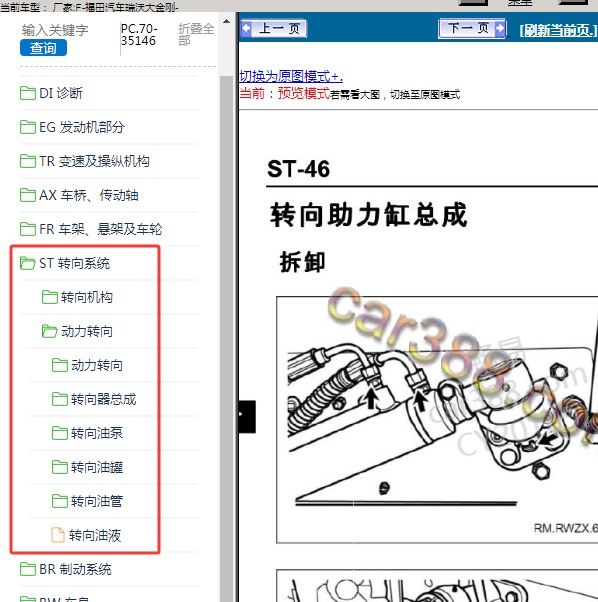The image size is (598, 602).
Task: Click the 切换为原图模式+ link
Action: coord(291,76)
